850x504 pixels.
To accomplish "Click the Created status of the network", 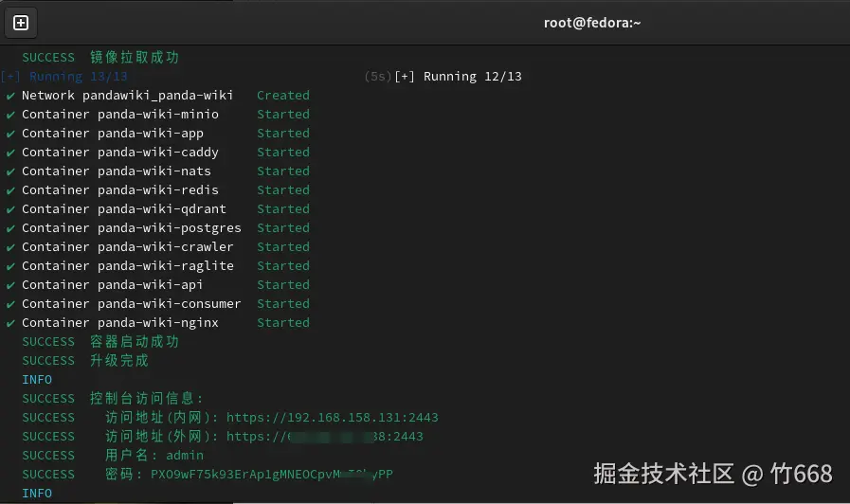I will 282,96.
